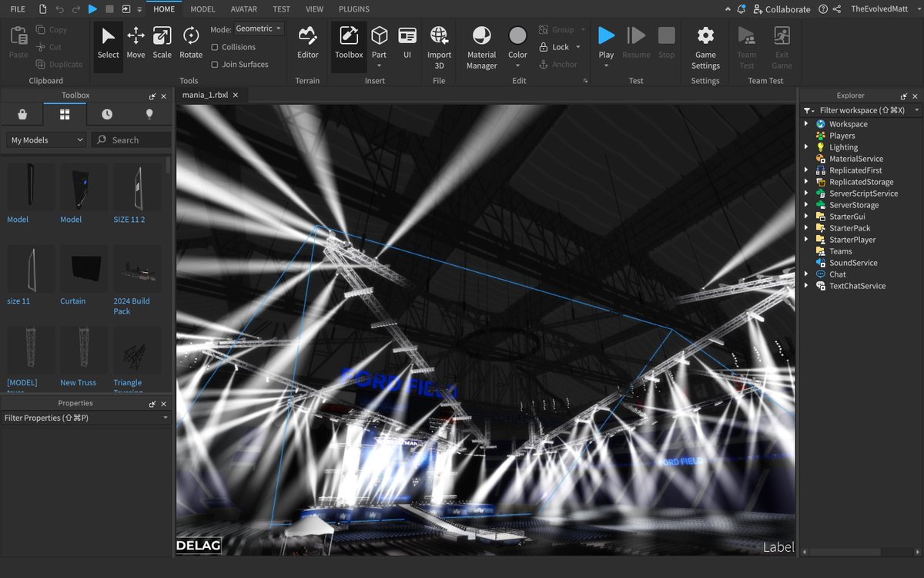The width and height of the screenshot is (924, 578).
Task: Open the Play dropdown arrow
Action: pyautogui.click(x=606, y=66)
